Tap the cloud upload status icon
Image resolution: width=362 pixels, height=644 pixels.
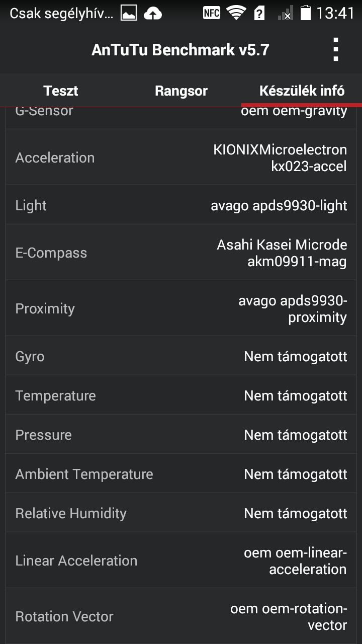click(x=153, y=14)
